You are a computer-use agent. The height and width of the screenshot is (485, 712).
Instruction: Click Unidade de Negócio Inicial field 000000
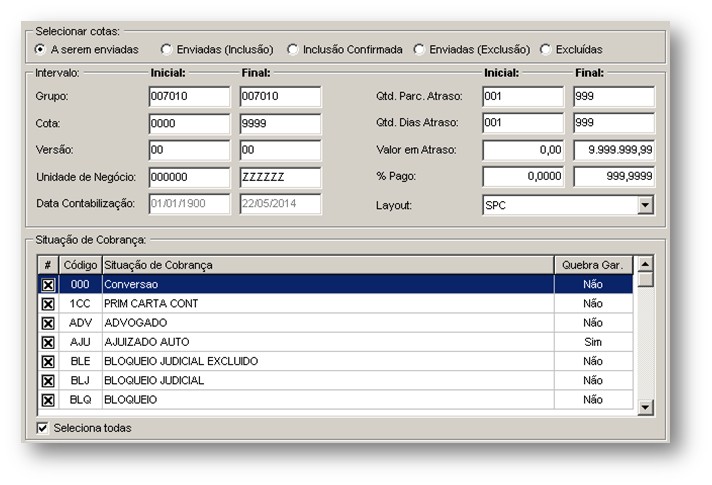189,177
